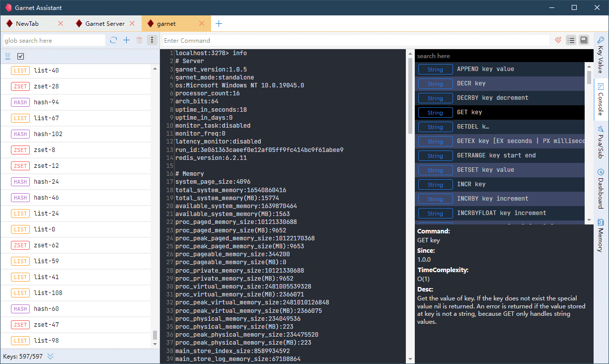Expand more keys with double chevron
Viewport: 609px width, 364px height.
click(50, 356)
